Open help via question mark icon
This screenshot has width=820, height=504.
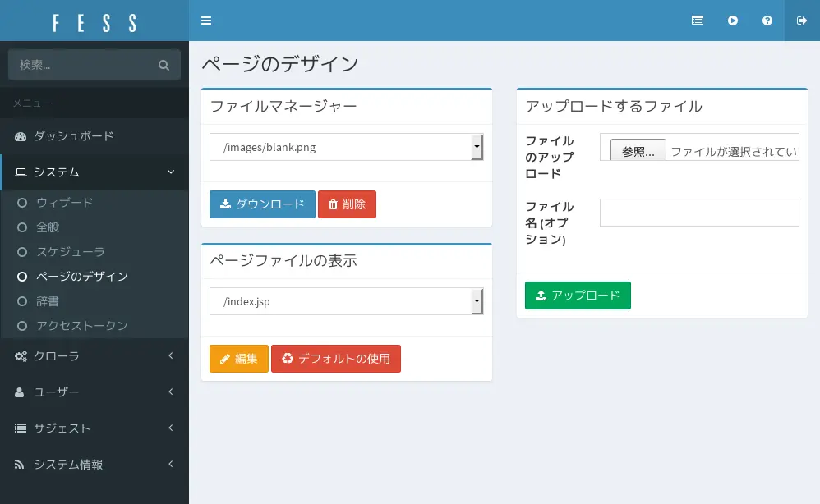coord(767,21)
